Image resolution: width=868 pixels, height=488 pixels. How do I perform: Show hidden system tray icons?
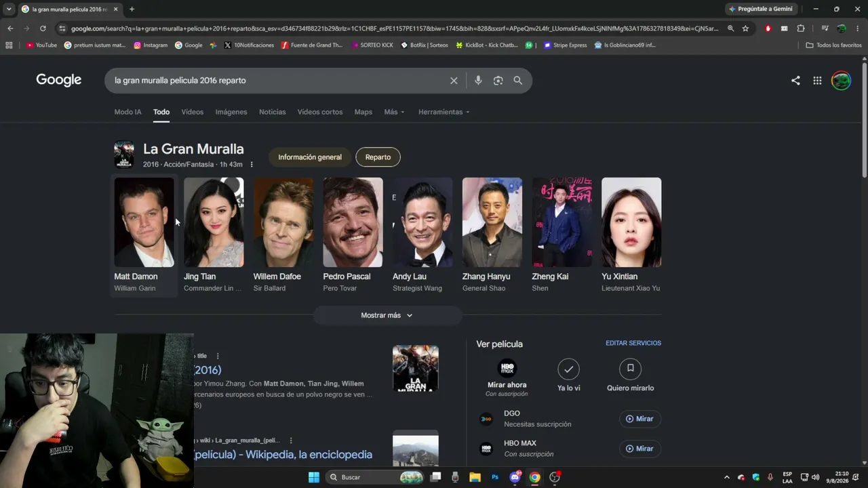pyautogui.click(x=726, y=477)
